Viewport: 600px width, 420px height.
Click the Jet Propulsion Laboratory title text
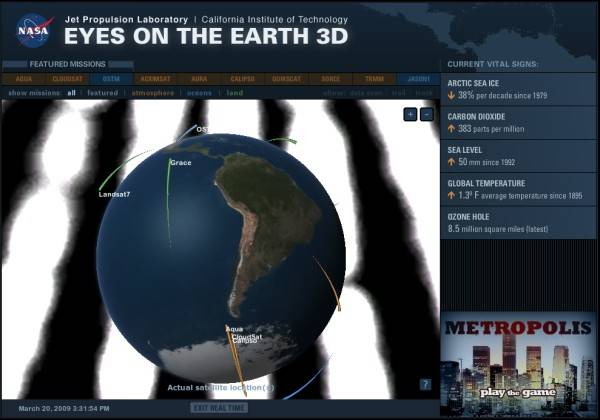[126, 20]
